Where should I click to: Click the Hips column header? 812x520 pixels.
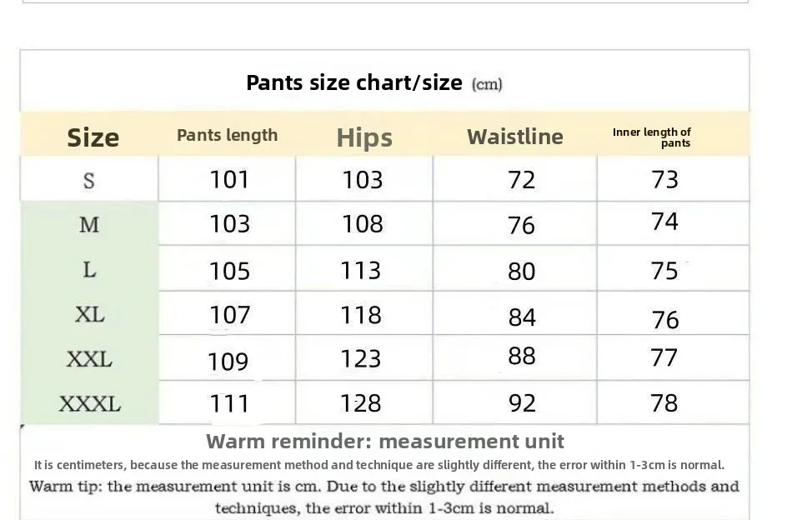[364, 138]
